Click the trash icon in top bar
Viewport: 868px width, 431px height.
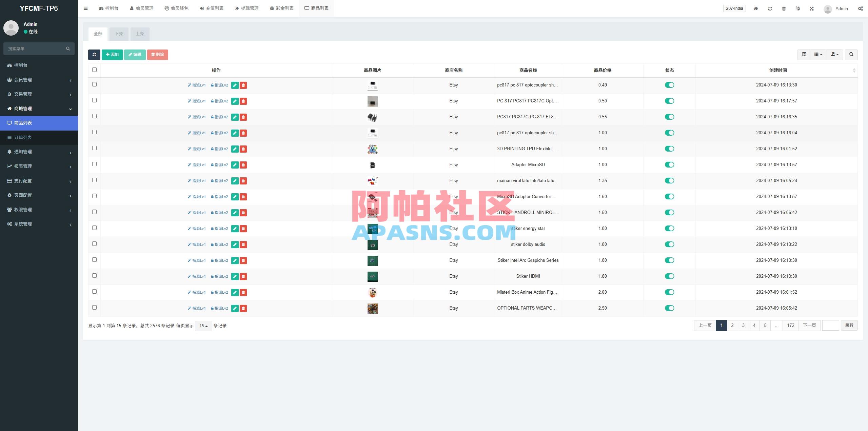784,8
